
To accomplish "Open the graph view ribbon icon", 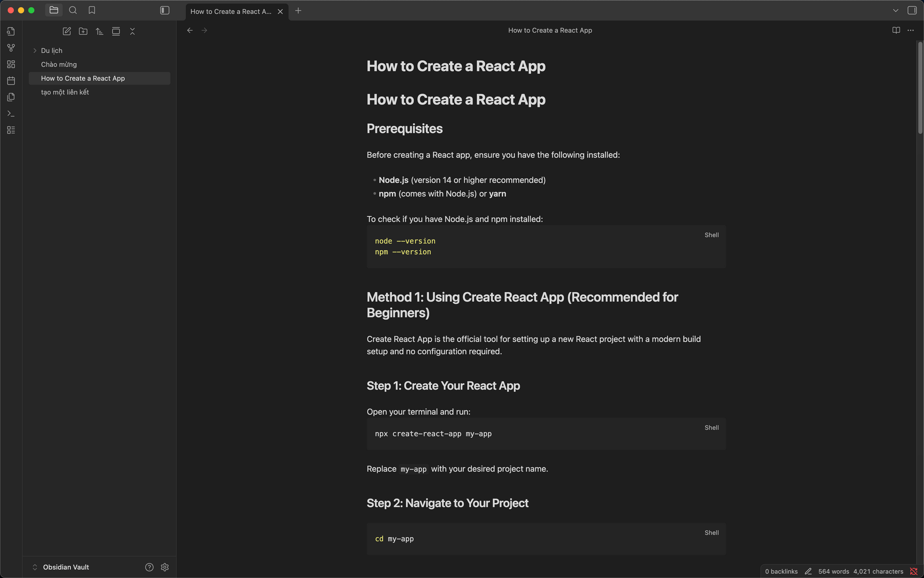I will 11,48.
